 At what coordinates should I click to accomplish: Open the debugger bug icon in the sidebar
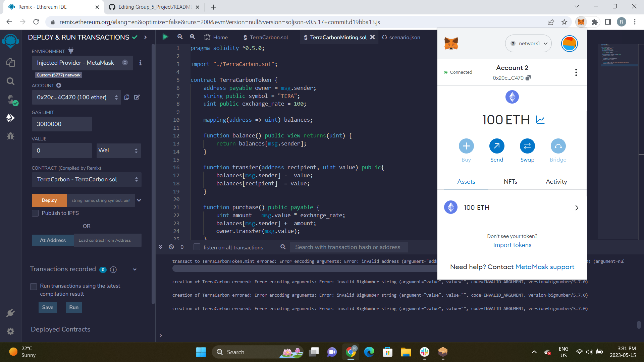(10, 136)
